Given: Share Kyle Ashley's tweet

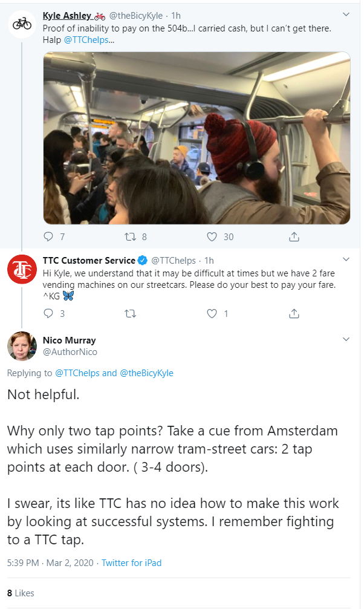Looking at the screenshot, I should point(294,236).
